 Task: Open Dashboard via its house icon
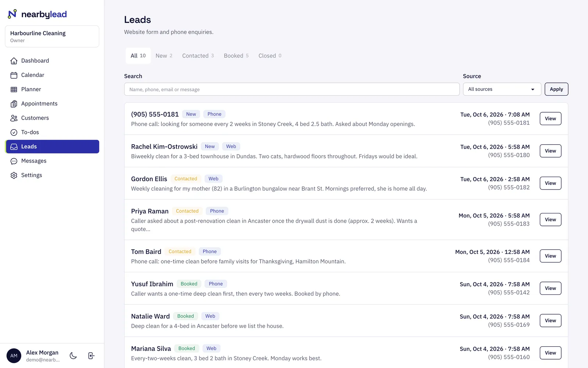click(x=14, y=61)
